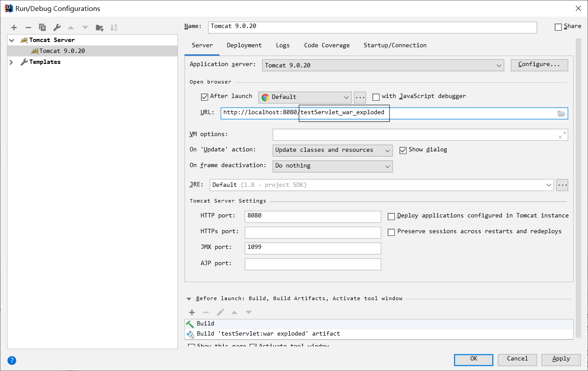Move configuration down arrow in left toolbar
588x371 pixels.
(x=85, y=28)
